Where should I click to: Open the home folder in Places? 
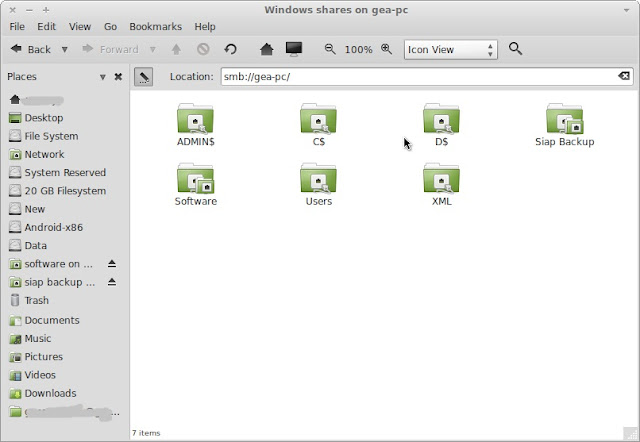point(37,100)
